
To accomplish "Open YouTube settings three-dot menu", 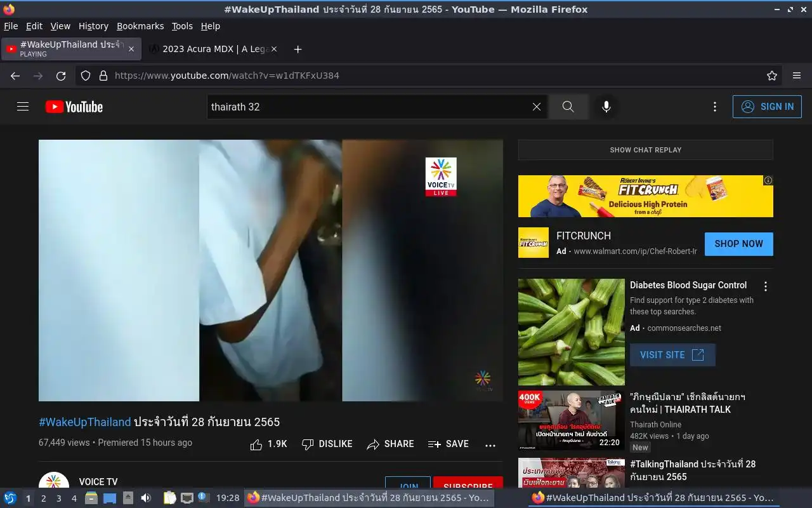I will point(715,107).
